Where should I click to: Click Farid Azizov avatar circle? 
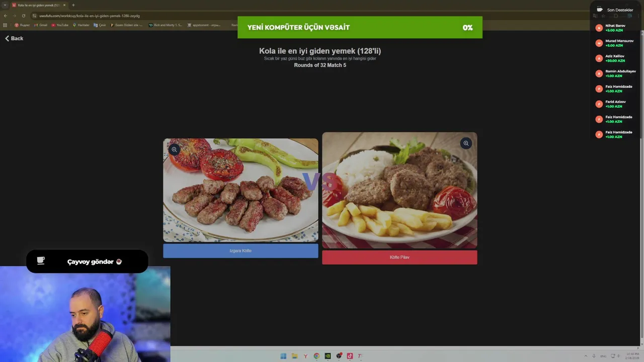point(599,104)
